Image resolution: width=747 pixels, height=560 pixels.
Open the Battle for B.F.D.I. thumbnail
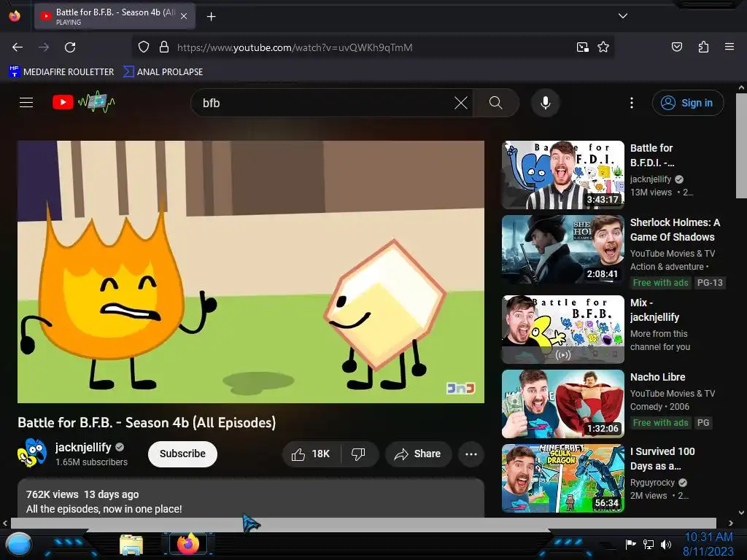563,175
